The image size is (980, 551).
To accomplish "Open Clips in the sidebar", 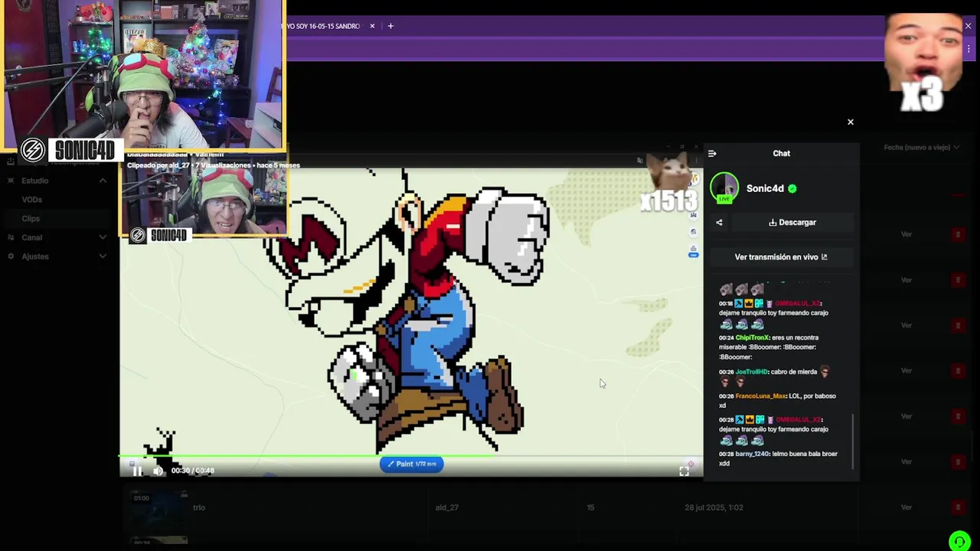I will (x=31, y=219).
